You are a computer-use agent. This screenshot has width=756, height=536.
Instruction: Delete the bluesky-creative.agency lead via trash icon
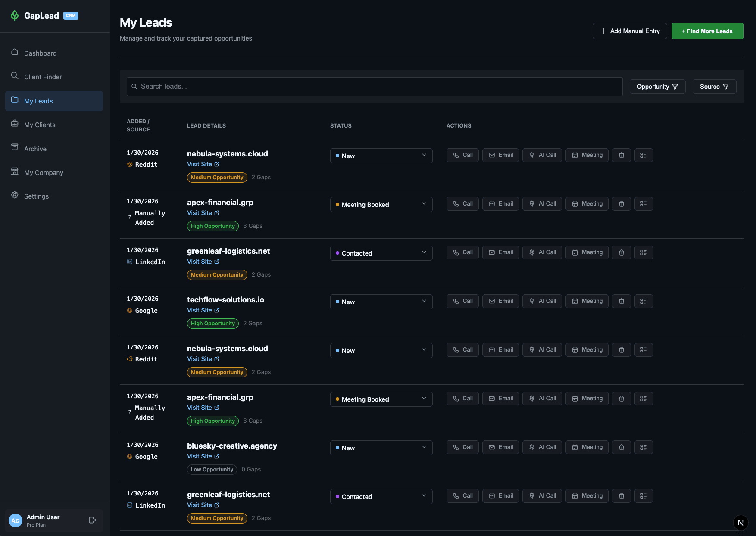click(x=621, y=447)
